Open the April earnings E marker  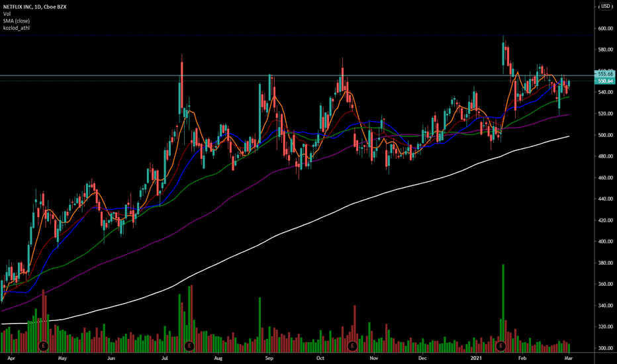click(x=43, y=346)
